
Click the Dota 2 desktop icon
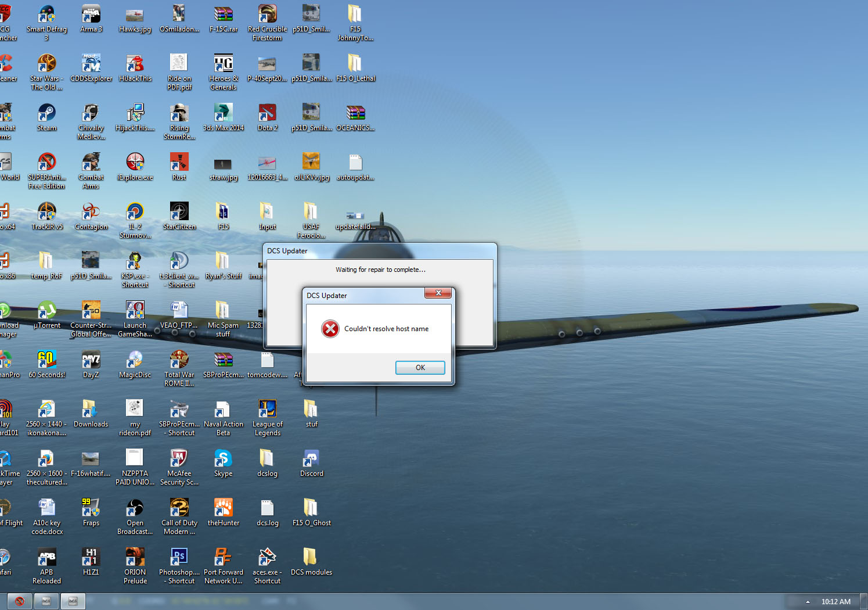tap(267, 118)
